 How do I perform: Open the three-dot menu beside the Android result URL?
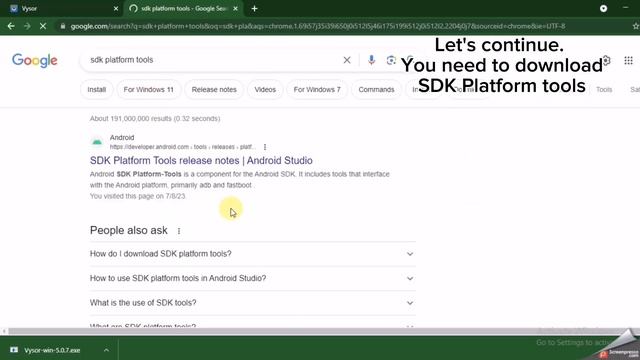point(265,147)
